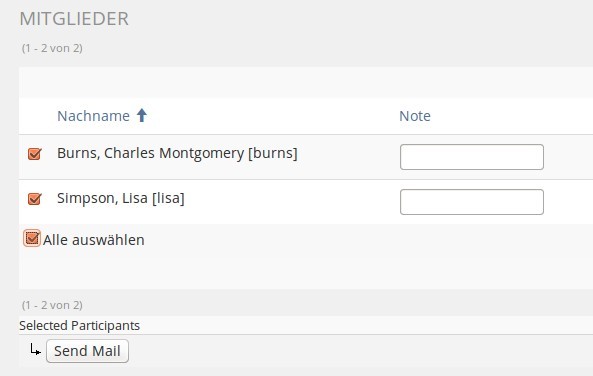Screen dimensions: 593x376
Task: Uncheck the Simpson, Lisa checkbox
Action: click(34, 199)
